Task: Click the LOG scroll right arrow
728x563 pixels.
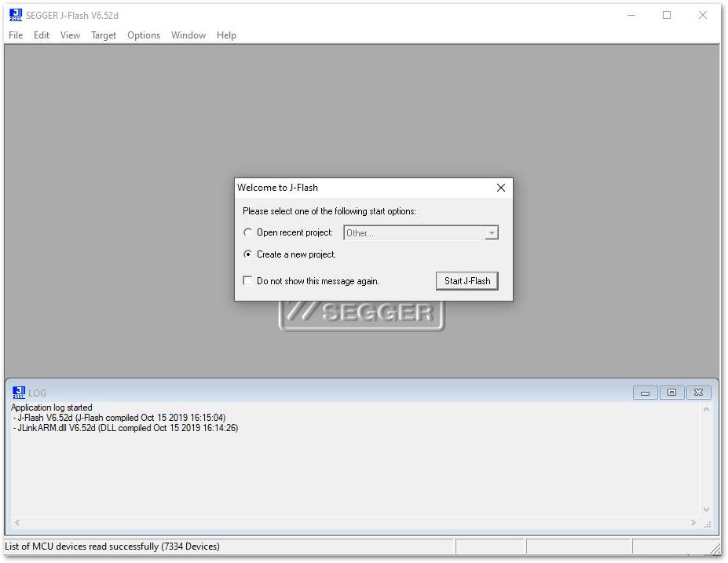Action: click(x=693, y=523)
